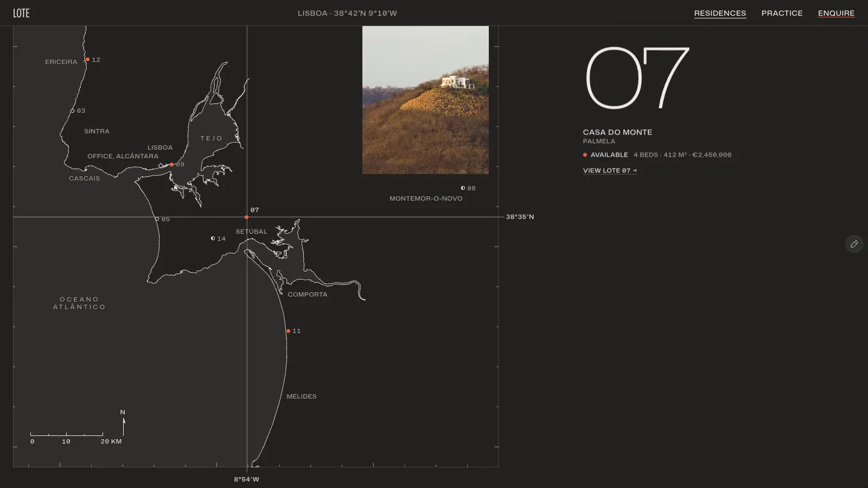Select map marker 09 in Lisboa
This screenshot has width=868, height=488.
coord(171,164)
